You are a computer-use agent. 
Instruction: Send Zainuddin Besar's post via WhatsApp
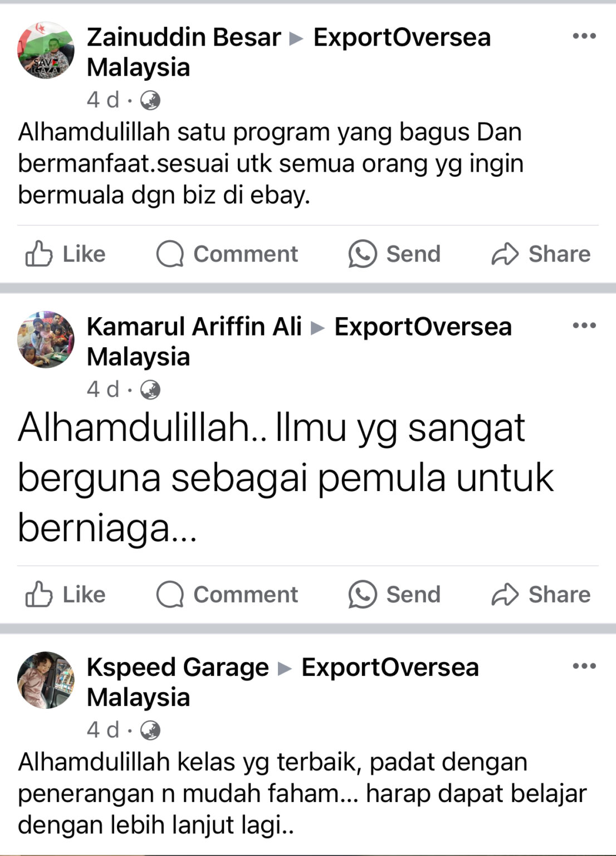pyautogui.click(x=394, y=254)
